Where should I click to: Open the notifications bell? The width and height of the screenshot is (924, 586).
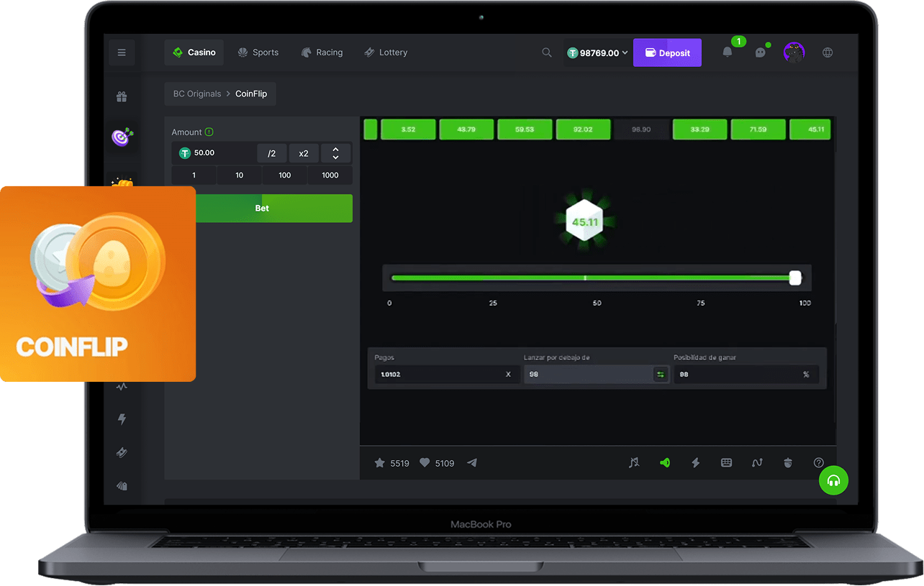click(728, 52)
